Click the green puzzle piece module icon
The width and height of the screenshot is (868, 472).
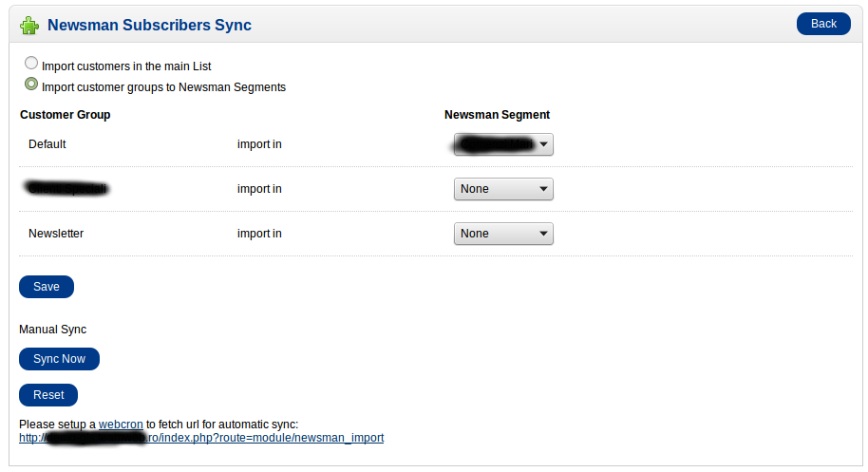click(x=29, y=26)
